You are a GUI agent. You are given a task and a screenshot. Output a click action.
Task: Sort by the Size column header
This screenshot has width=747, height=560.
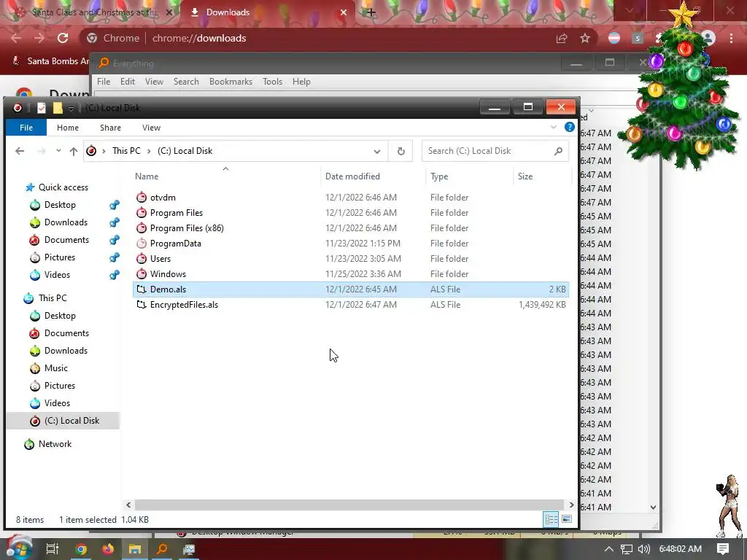coord(542,176)
